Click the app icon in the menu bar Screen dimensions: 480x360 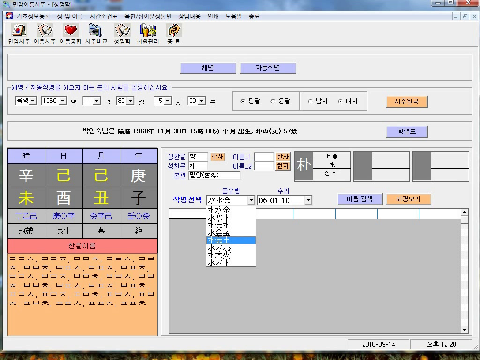[x=9, y=16]
